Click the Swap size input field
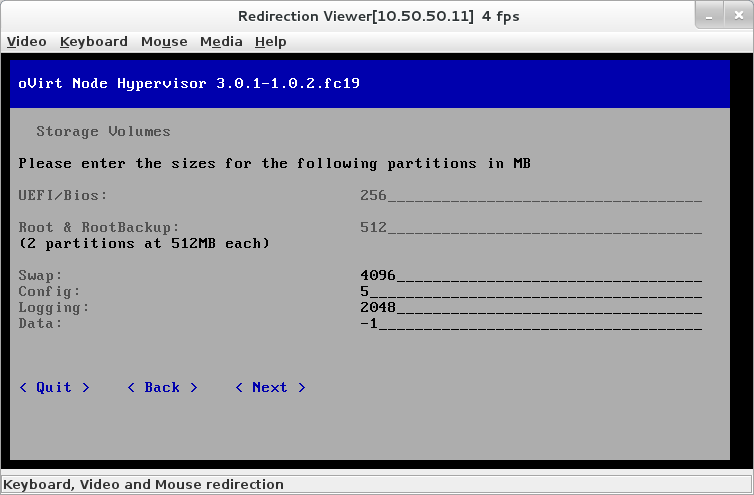This screenshot has height=495, width=754. tap(530, 275)
